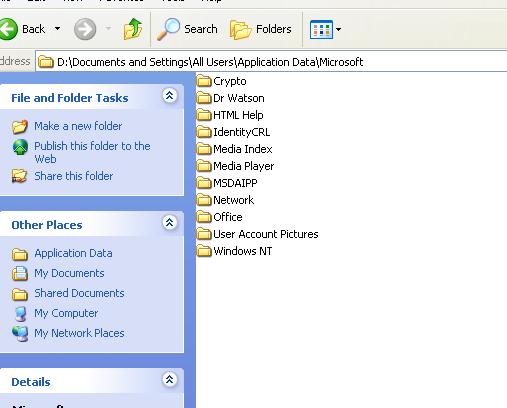Open Shared Documents link
Image resolution: width=507 pixels, height=408 pixels.
(79, 293)
